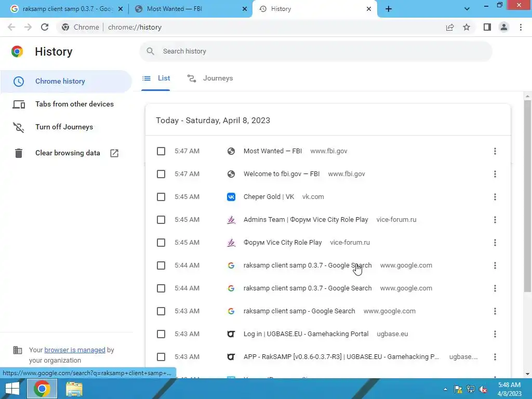Open the browser is managed link
The height and width of the screenshot is (399, 532).
[75, 350]
